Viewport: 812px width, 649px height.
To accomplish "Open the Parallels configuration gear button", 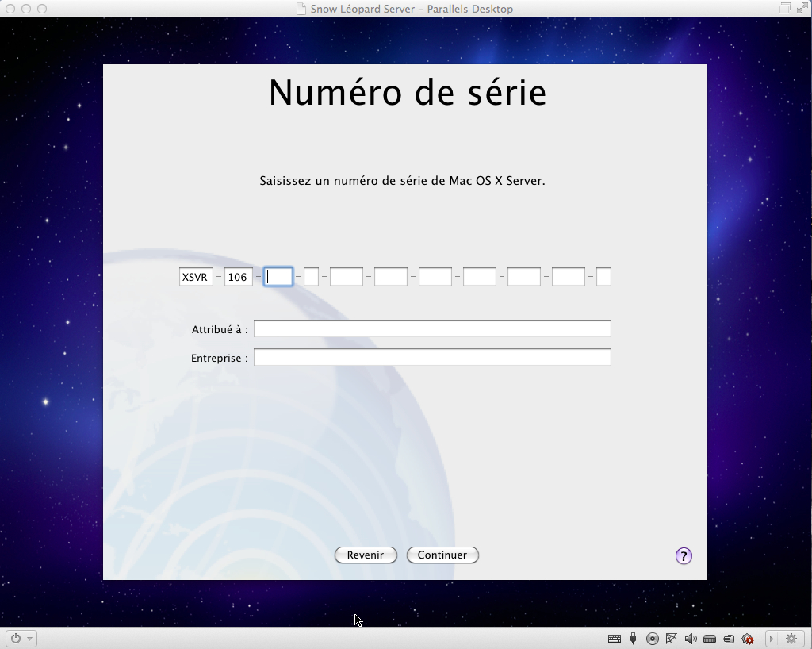I will pyautogui.click(x=791, y=639).
